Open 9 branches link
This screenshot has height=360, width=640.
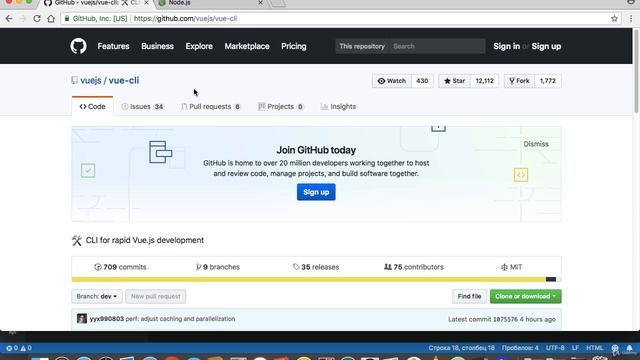click(x=218, y=267)
